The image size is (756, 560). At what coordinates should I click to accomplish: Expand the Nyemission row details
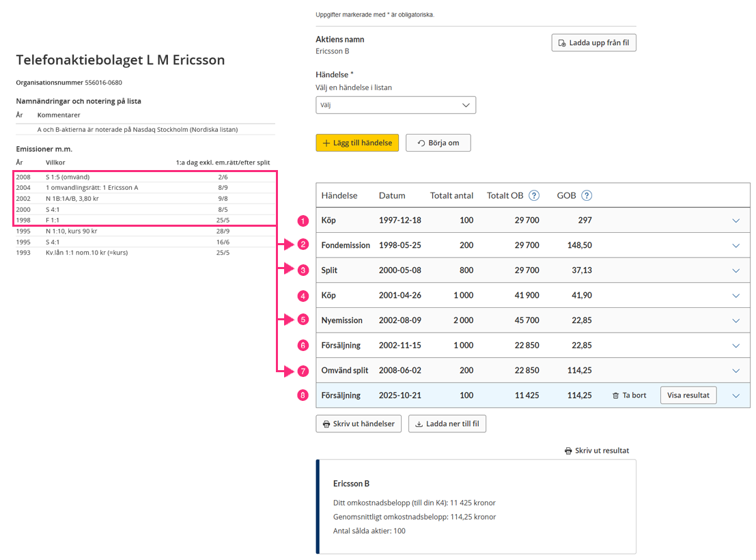click(736, 321)
